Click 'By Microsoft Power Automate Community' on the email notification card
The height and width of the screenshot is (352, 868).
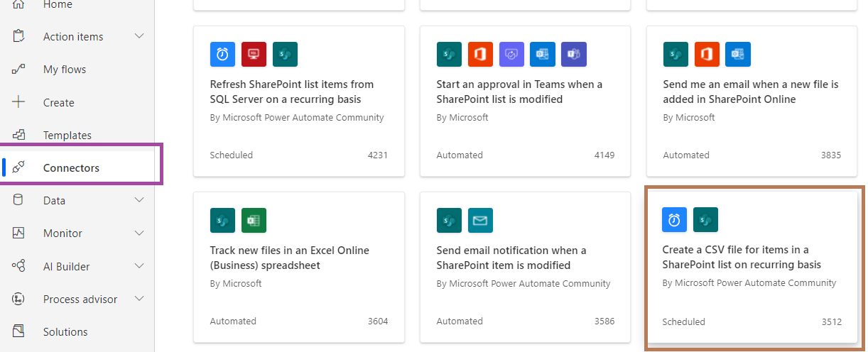pos(523,283)
